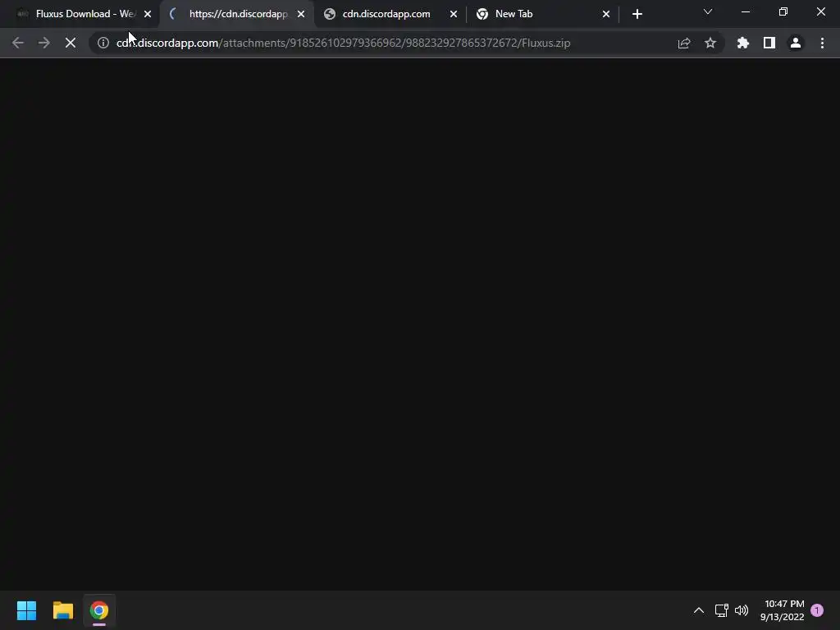Open notification center badge
The width and height of the screenshot is (840, 630).
[817, 610]
